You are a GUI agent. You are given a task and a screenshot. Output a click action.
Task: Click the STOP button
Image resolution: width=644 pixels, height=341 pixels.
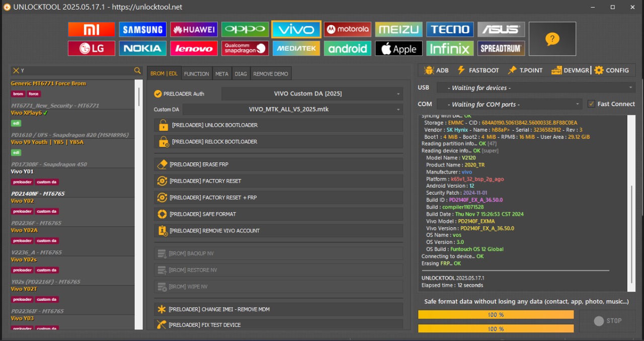pos(608,321)
